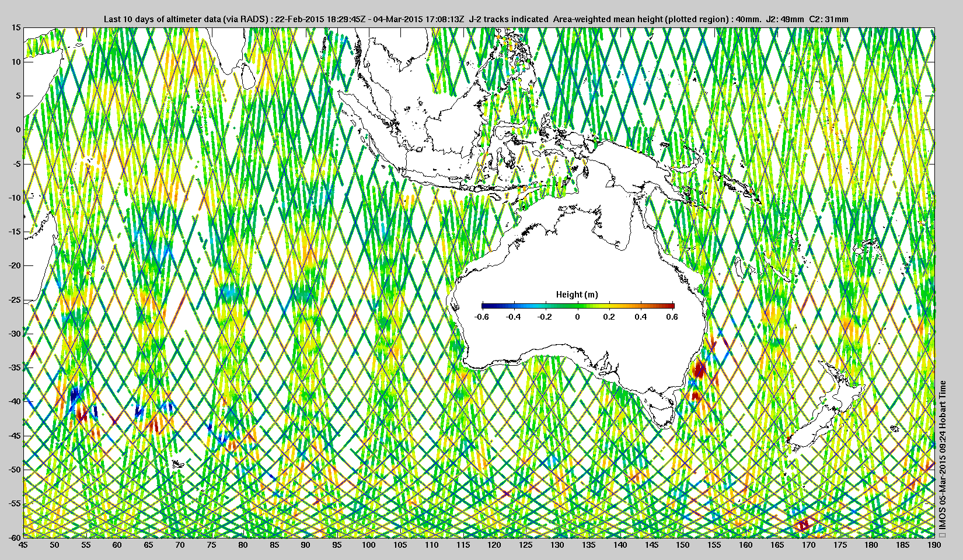The image size is (963, 560).
Task: Click the '0.2' colorbar tick label
Action: click(x=609, y=317)
